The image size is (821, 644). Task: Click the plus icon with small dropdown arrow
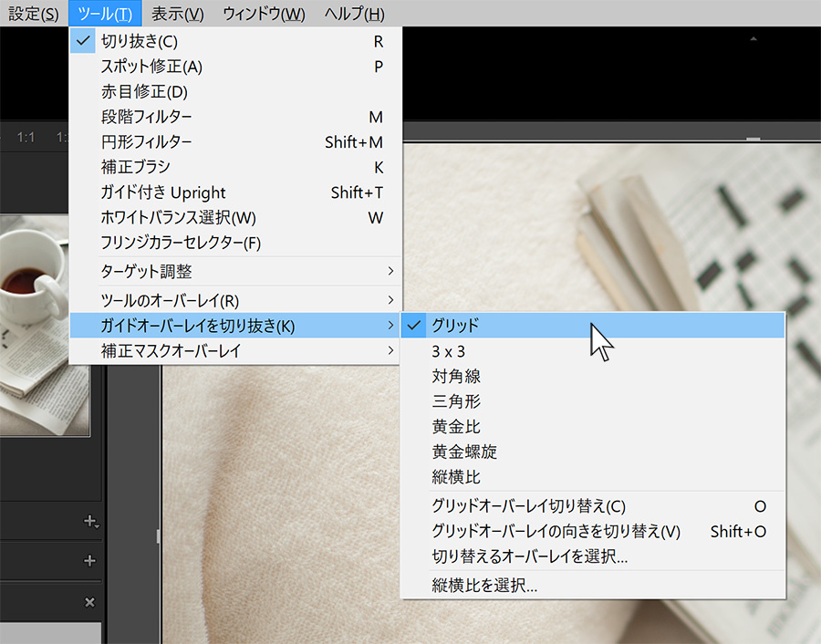pos(90,522)
